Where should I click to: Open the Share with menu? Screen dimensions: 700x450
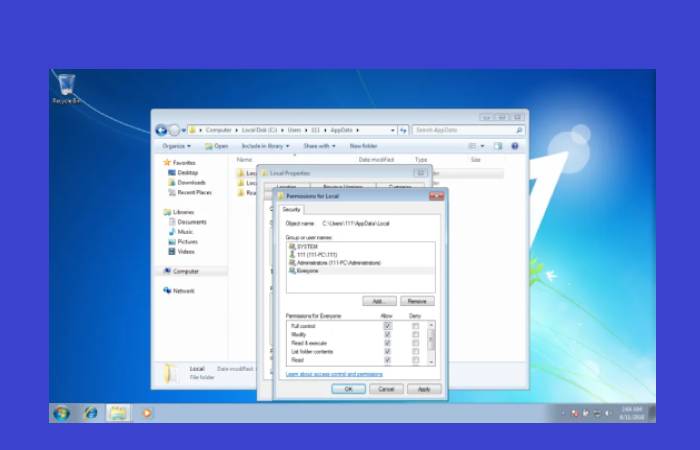click(319, 146)
